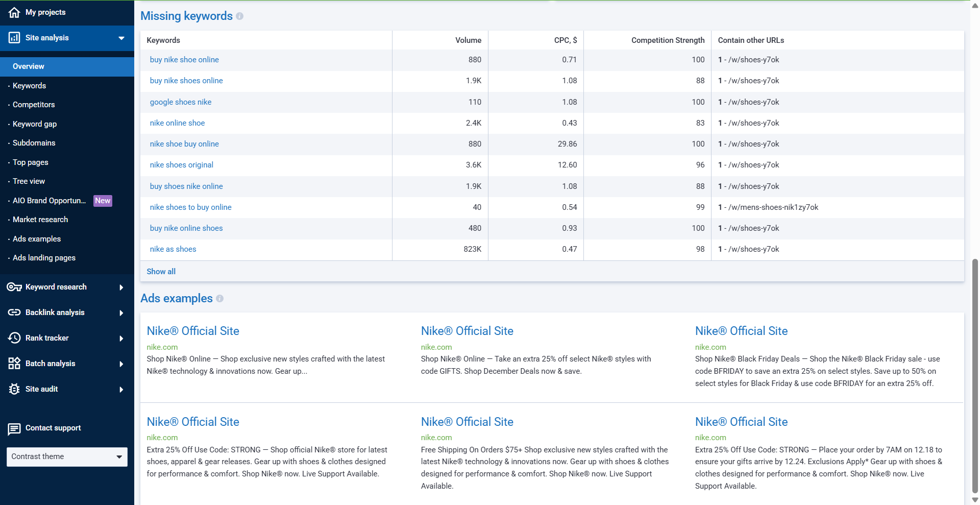Image resolution: width=980 pixels, height=505 pixels.
Task: Click Show all under Missing keywords
Action: point(161,272)
